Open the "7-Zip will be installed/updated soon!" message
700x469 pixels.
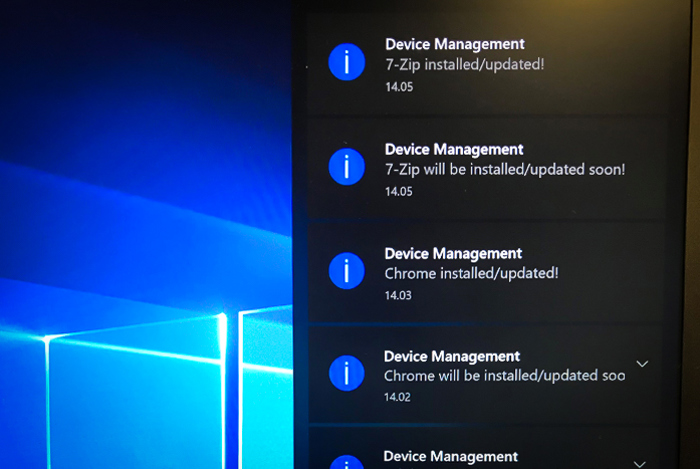tap(505, 170)
